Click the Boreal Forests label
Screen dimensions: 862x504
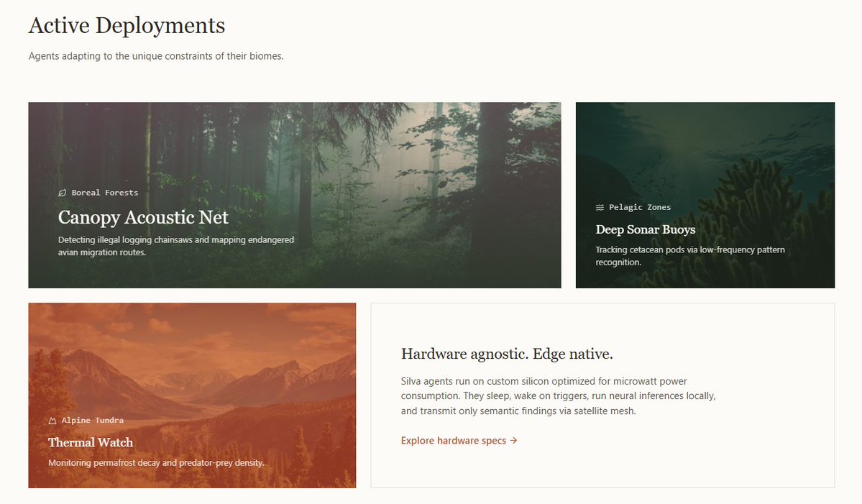tap(104, 193)
